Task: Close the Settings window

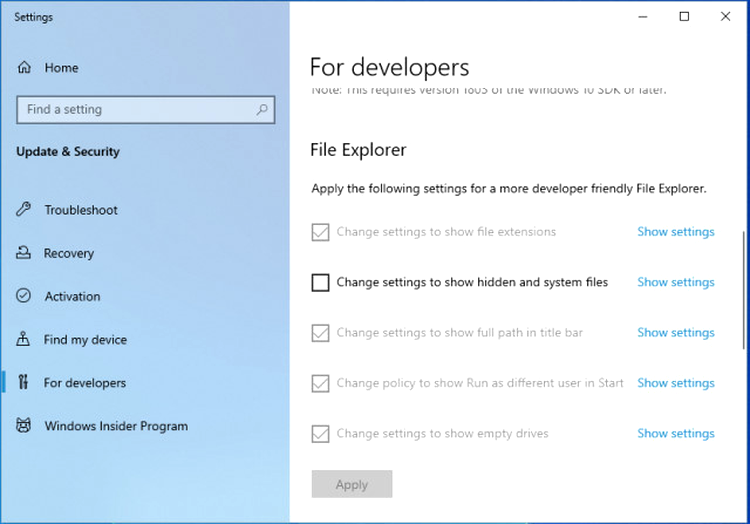Action: click(x=725, y=17)
